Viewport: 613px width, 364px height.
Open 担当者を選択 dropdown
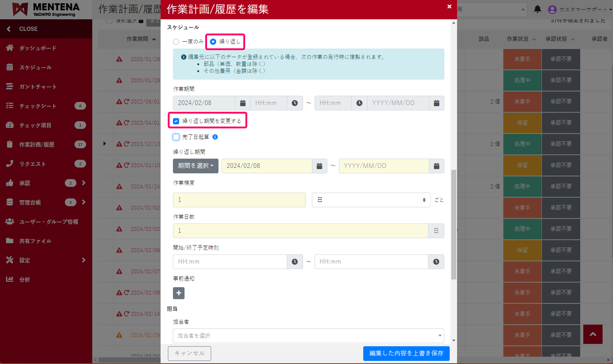308,336
